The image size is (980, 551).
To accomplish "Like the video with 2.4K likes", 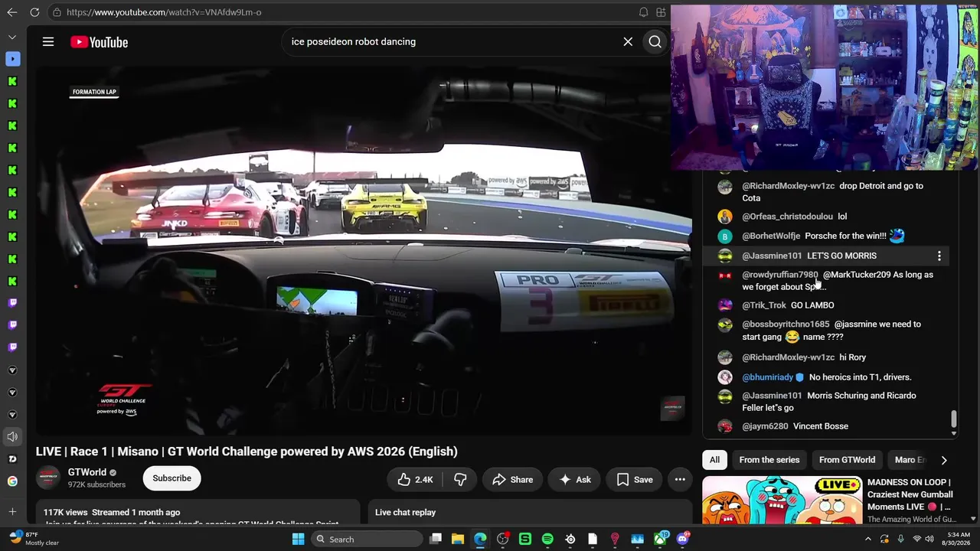I will [415, 480].
